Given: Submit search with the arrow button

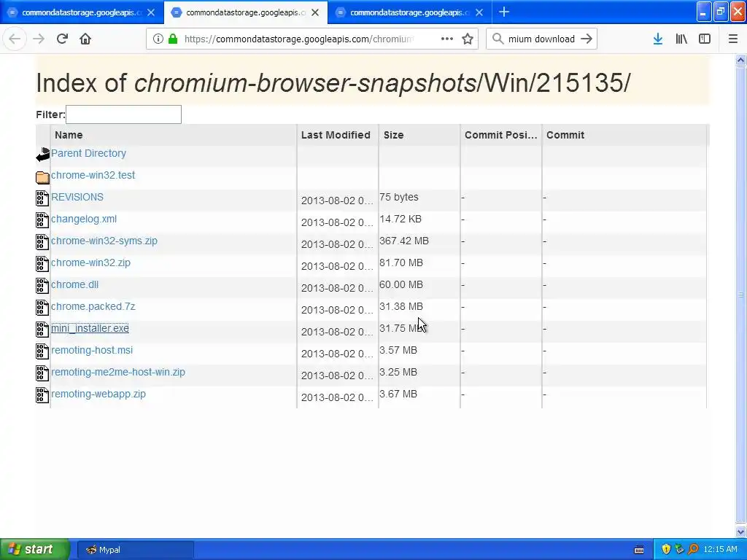Looking at the screenshot, I should 587,39.
